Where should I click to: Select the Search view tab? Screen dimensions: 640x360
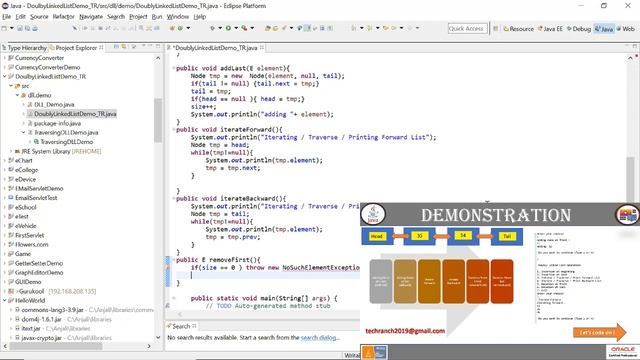pyautogui.click(x=181, y=326)
